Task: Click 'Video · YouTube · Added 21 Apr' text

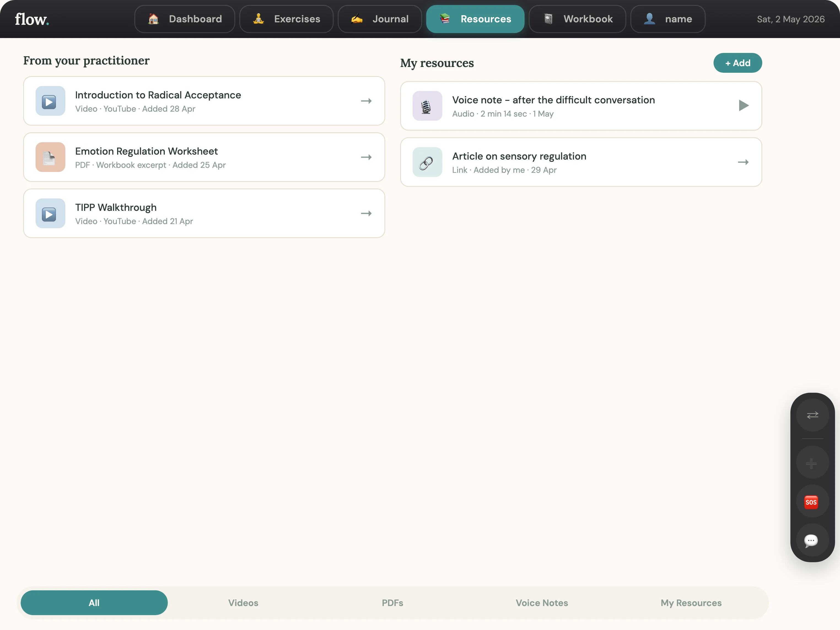Action: coord(134,221)
